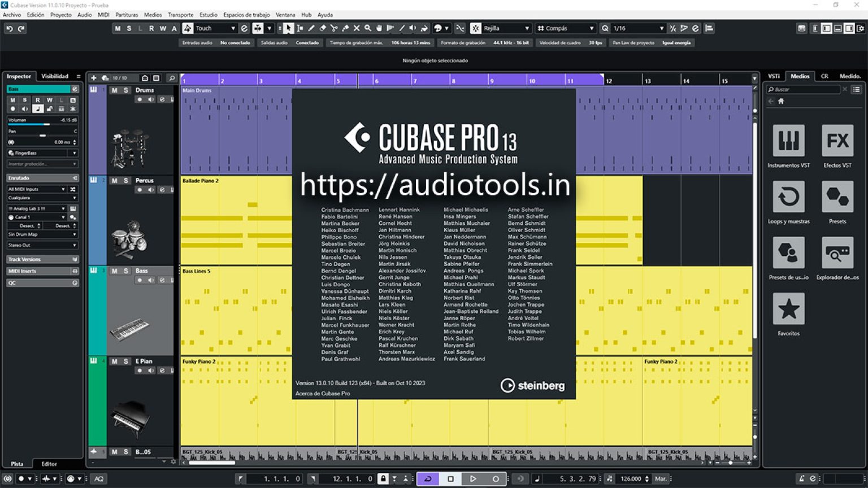Select the Split tool in the toolbar
The height and width of the screenshot is (488, 868).
pyautogui.click(x=334, y=28)
